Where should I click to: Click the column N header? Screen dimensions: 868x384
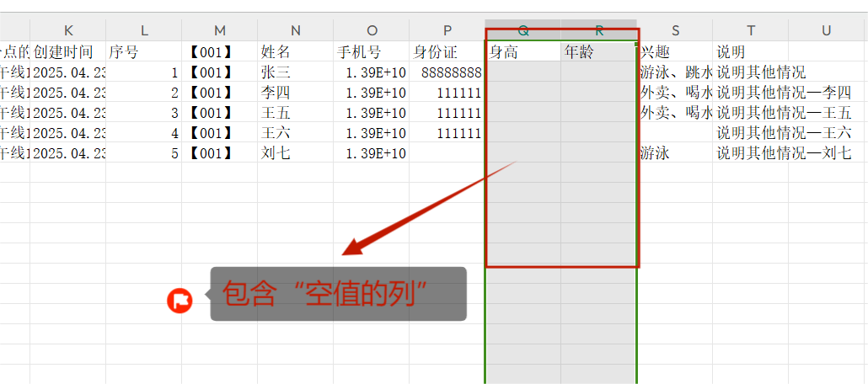(x=295, y=30)
